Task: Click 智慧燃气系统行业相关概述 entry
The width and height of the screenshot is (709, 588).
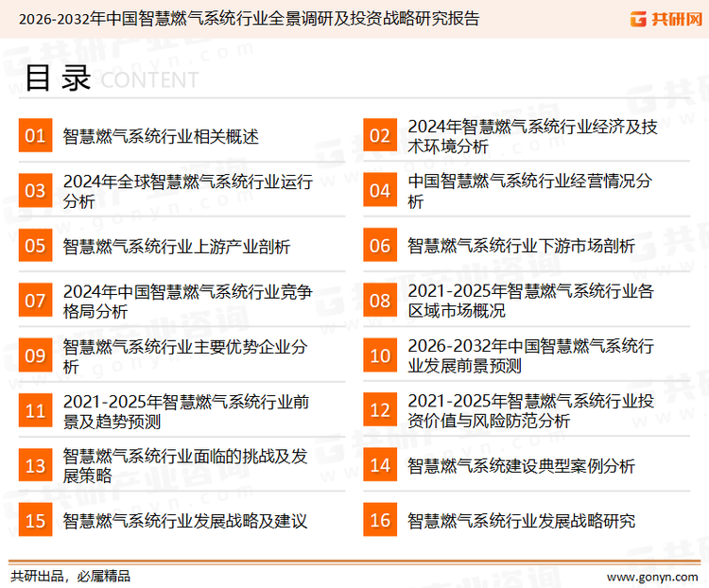Action: (161, 136)
